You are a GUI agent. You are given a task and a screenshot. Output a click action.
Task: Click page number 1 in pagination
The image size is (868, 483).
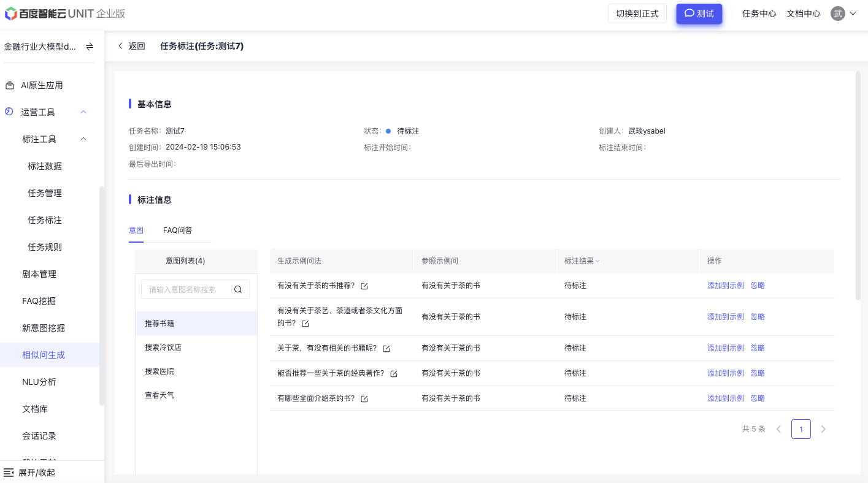click(801, 429)
